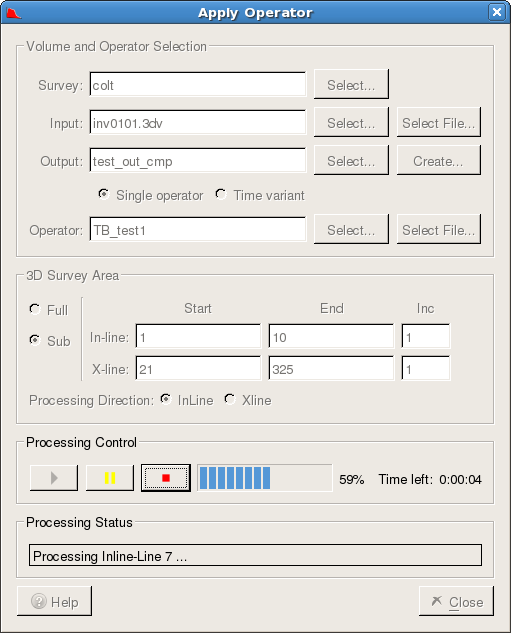The image size is (511, 633).
Task: Click the In-line Start field
Action: point(198,336)
